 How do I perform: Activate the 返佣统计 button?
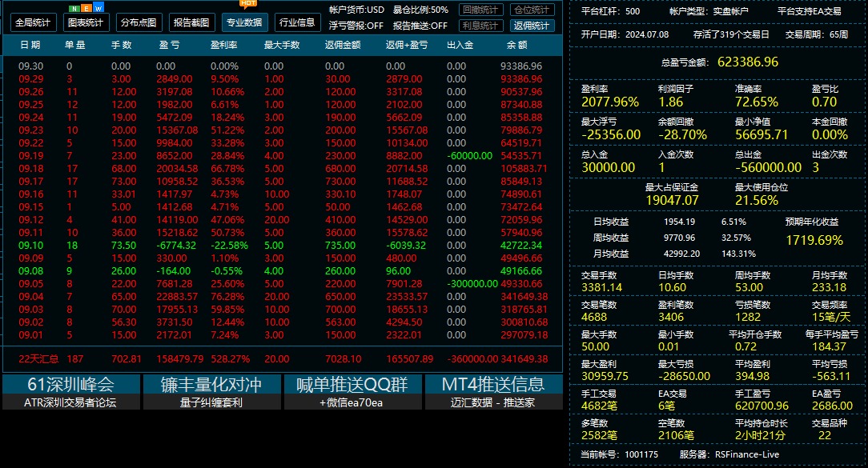[x=532, y=26]
